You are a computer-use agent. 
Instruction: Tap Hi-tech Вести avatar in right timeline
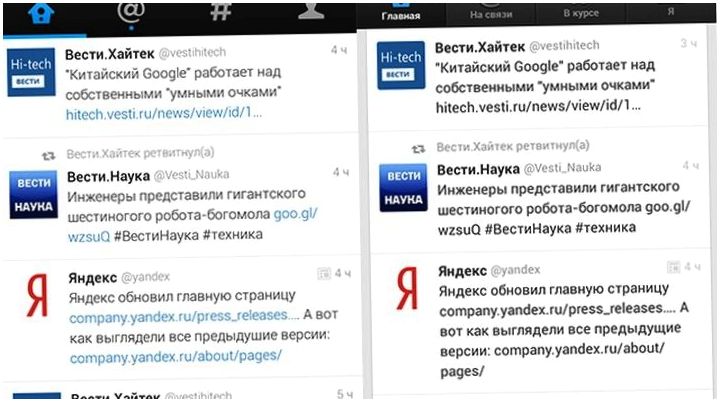pos(401,65)
